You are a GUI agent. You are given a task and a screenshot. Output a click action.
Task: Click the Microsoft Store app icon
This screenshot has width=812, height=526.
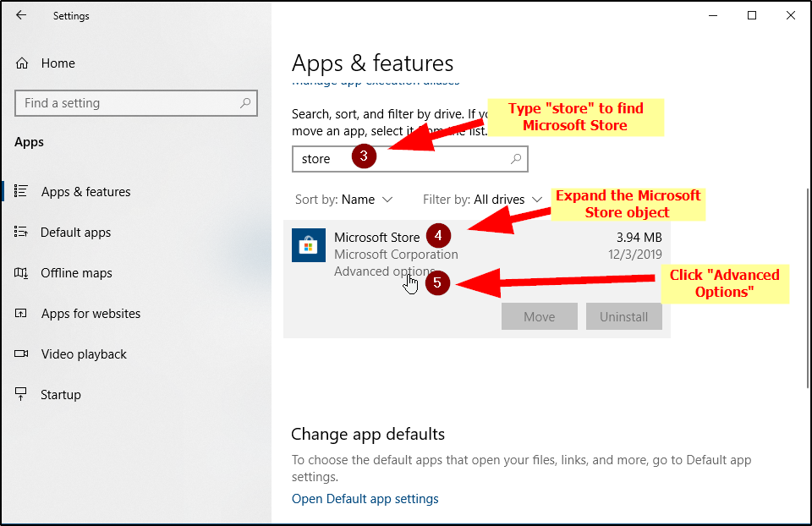click(x=309, y=245)
